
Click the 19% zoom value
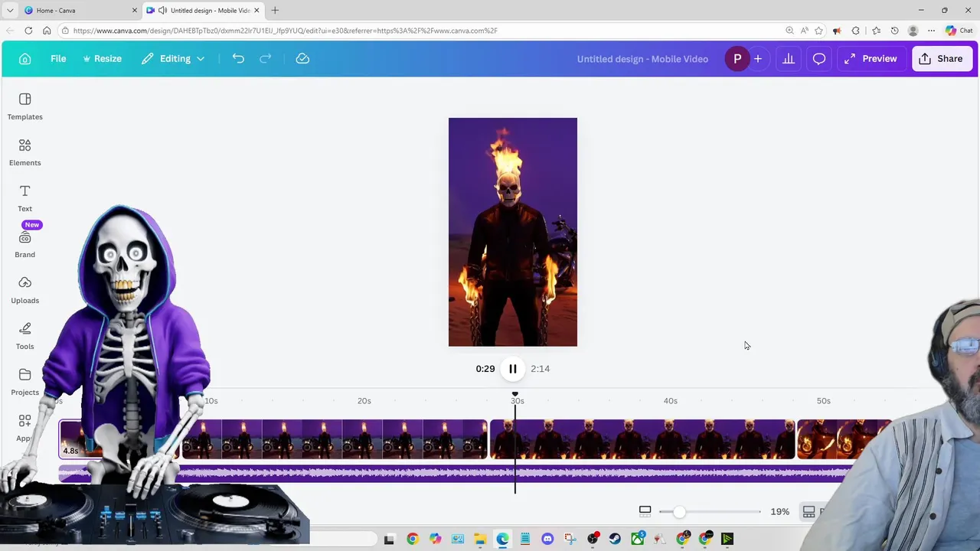point(779,511)
